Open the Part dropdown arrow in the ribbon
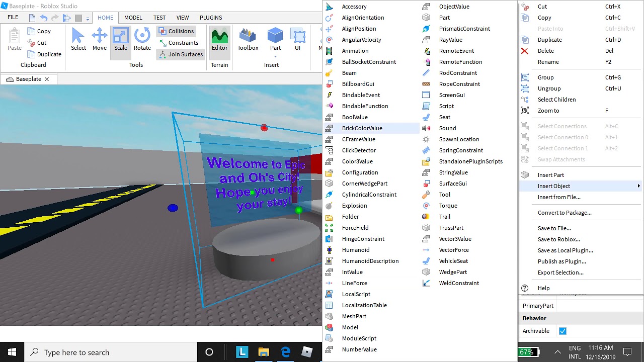Image resolution: width=644 pixels, height=362 pixels. coord(275,56)
